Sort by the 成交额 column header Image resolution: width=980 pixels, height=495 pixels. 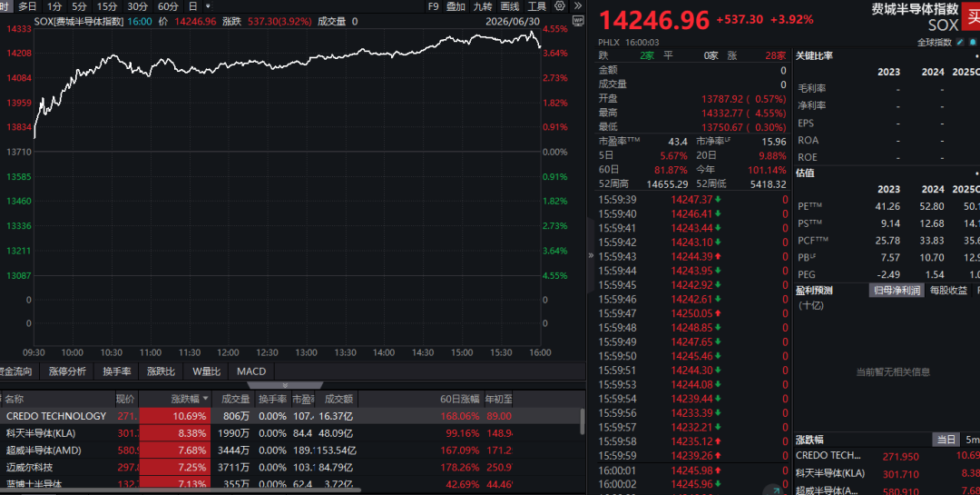click(x=338, y=399)
